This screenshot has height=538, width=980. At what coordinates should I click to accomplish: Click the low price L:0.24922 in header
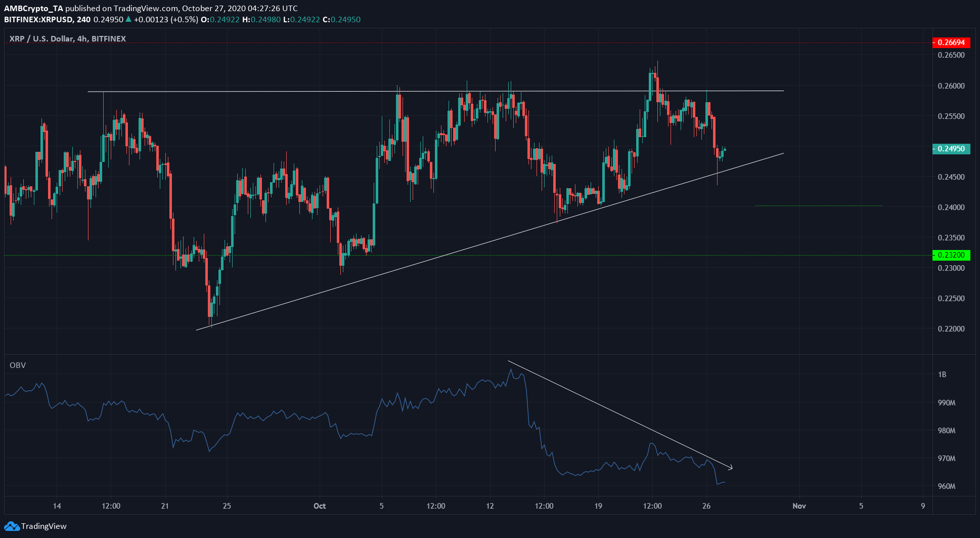pyautogui.click(x=301, y=20)
